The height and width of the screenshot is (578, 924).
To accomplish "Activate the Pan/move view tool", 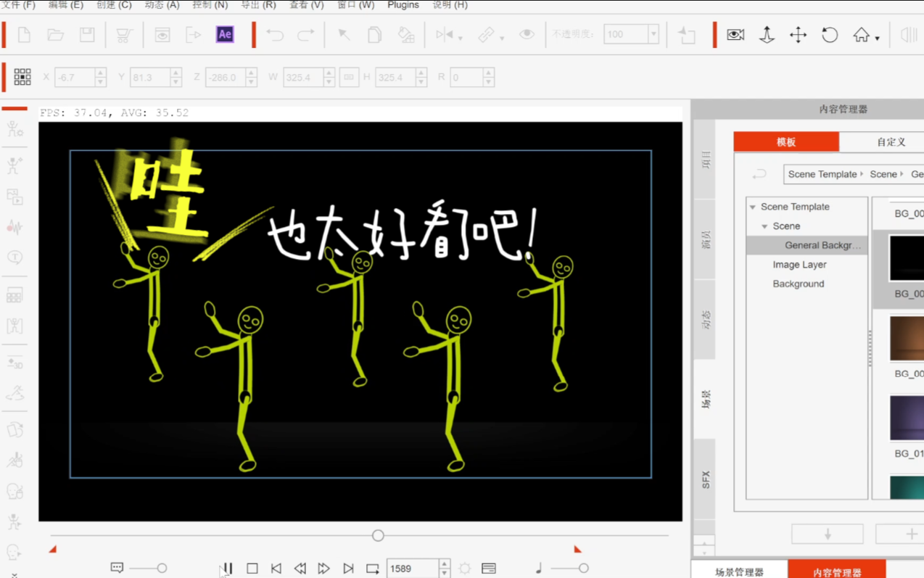I will tap(797, 34).
